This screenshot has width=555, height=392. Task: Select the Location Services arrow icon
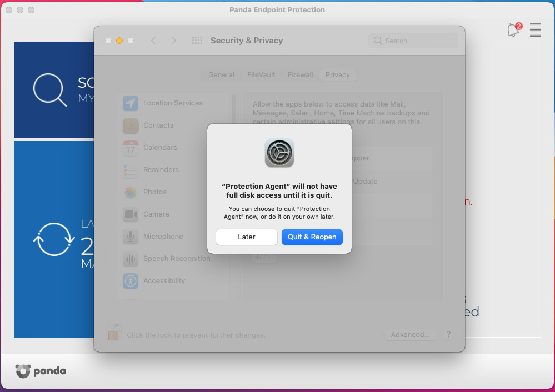pos(131,103)
